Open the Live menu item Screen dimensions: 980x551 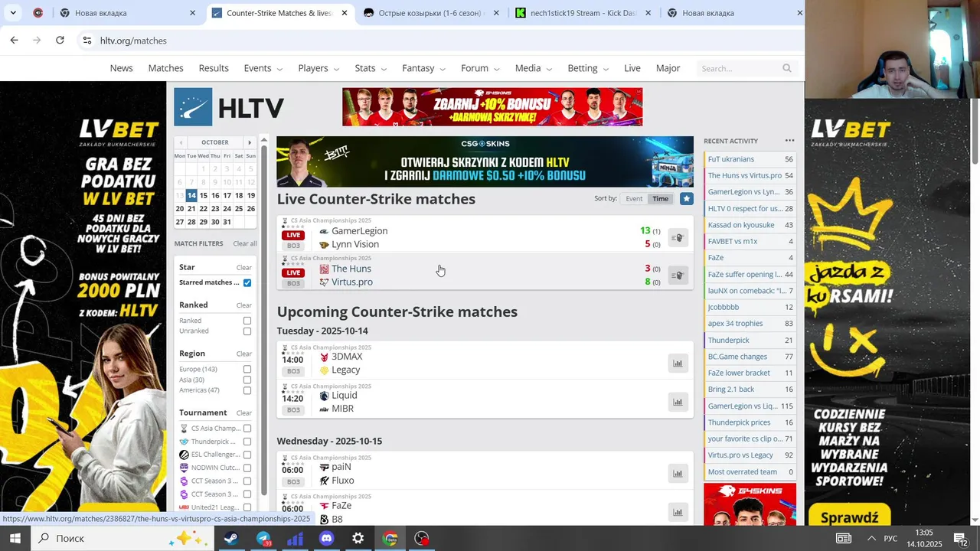point(632,68)
